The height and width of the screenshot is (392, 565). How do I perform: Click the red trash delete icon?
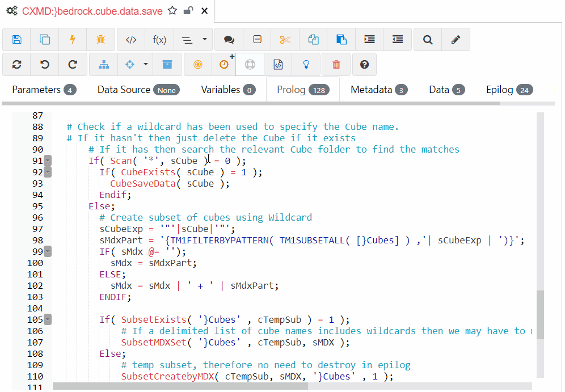click(336, 65)
